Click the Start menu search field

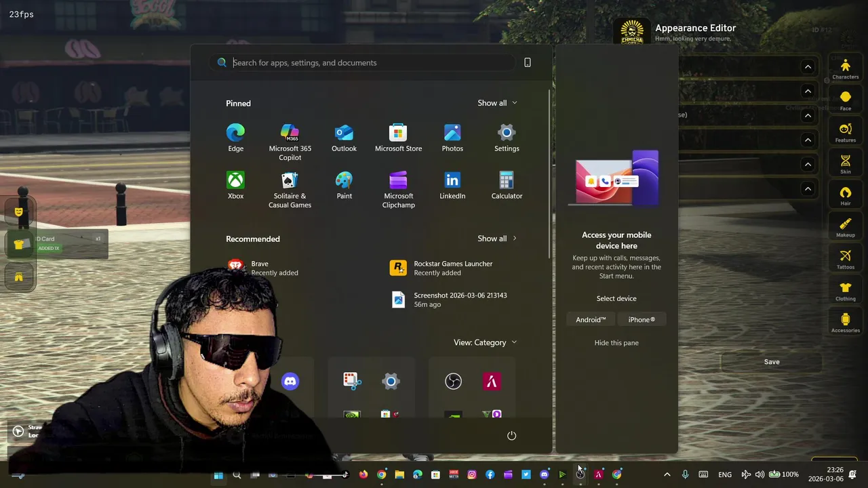[x=362, y=62]
